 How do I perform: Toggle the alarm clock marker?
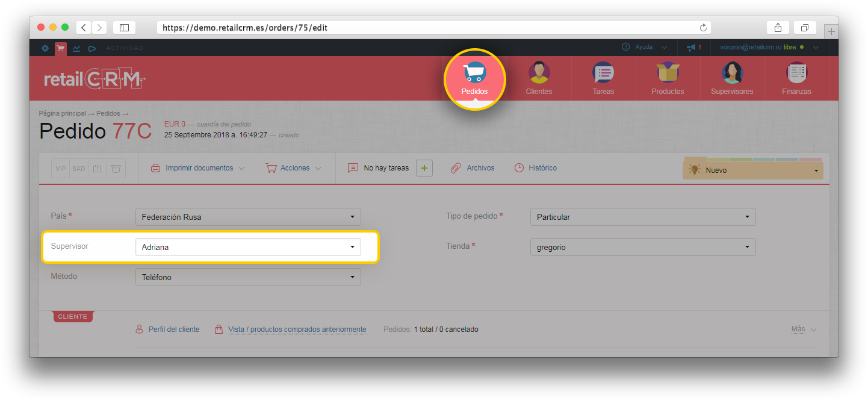pyautogui.click(x=116, y=169)
